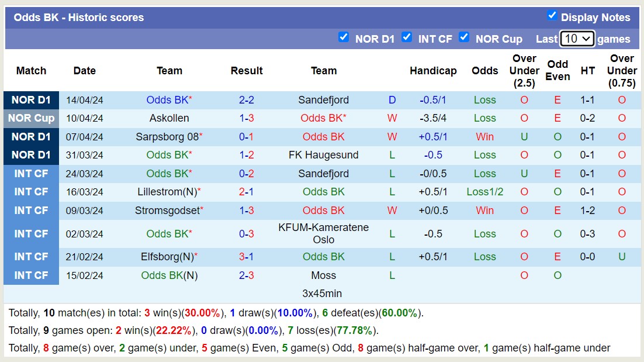Disable the NOR D1 filter checkbox

[344, 37]
